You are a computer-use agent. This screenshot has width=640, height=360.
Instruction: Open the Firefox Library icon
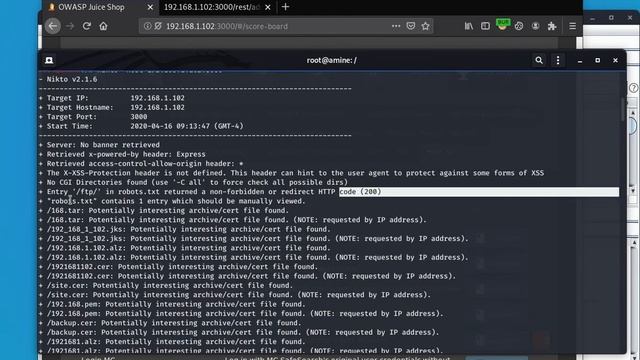469,26
